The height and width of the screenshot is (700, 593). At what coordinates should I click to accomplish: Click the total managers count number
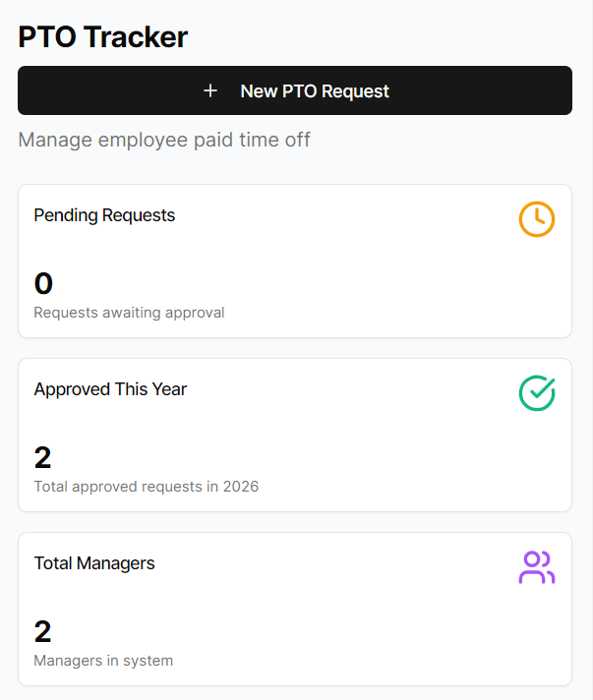pyautogui.click(x=42, y=632)
